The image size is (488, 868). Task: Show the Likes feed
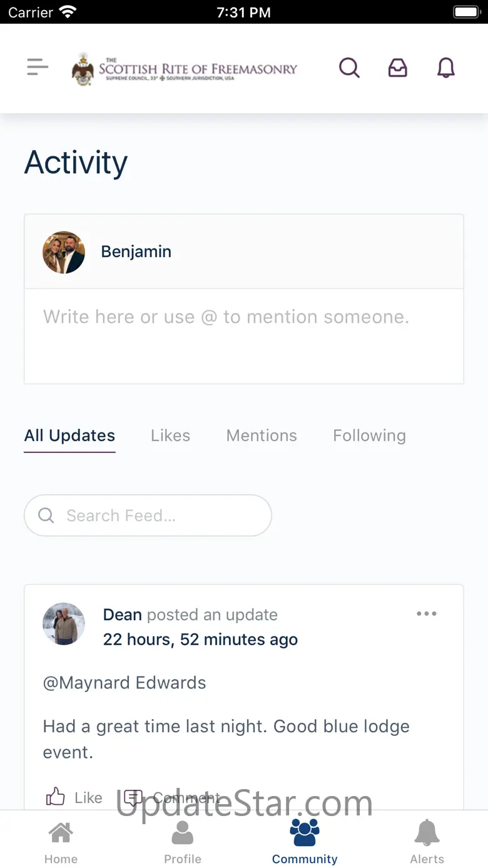pos(170,436)
